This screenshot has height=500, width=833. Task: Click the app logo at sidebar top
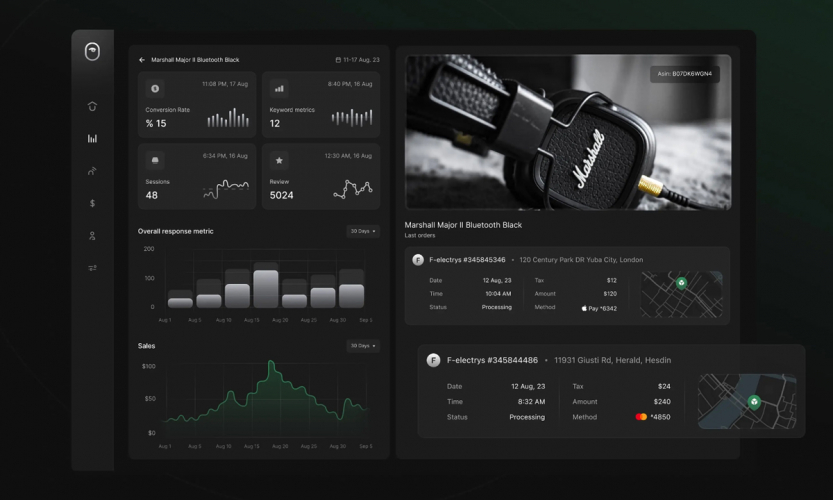tap(92, 52)
